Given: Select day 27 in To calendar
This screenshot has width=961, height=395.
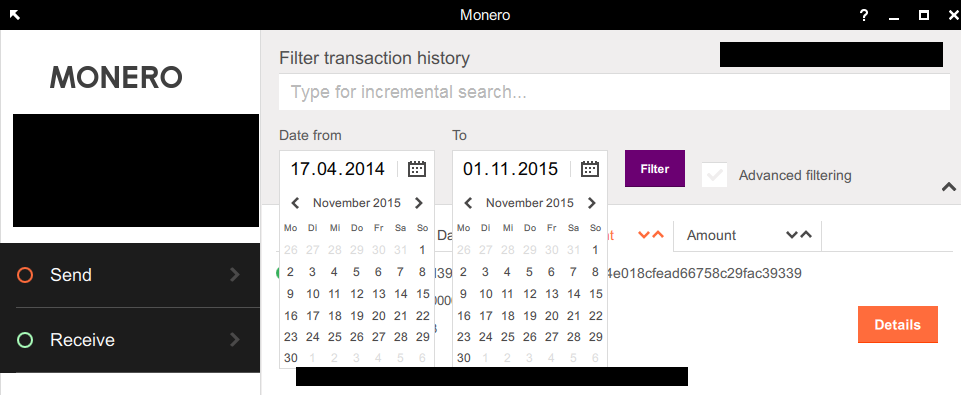Looking at the screenshot, I should point(552,337).
